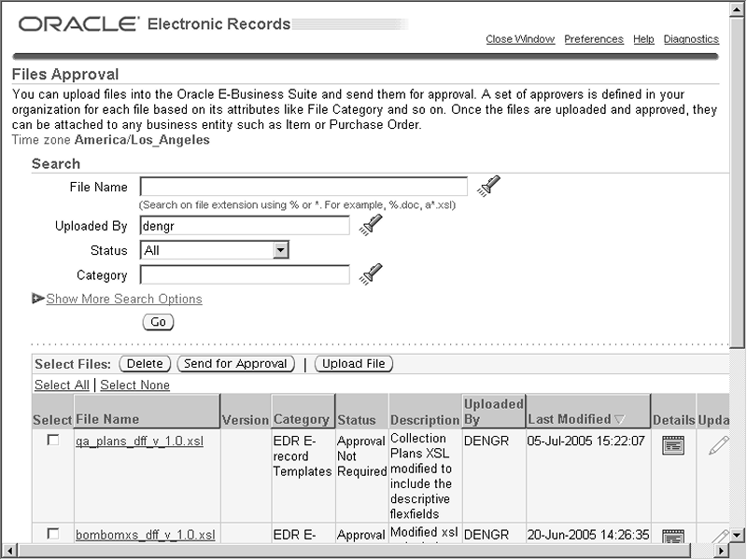
Task: Click the horizontal scrollbar left arrow
Action: 9,551
